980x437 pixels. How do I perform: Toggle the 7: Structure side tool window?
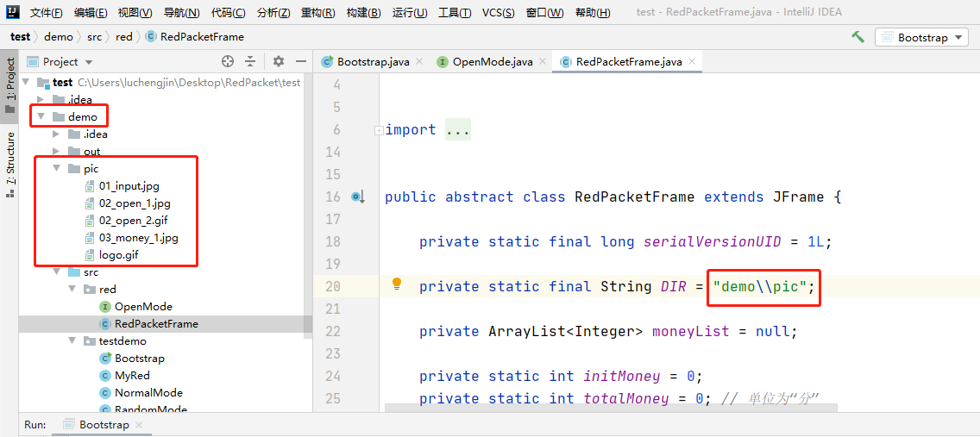(x=9, y=165)
